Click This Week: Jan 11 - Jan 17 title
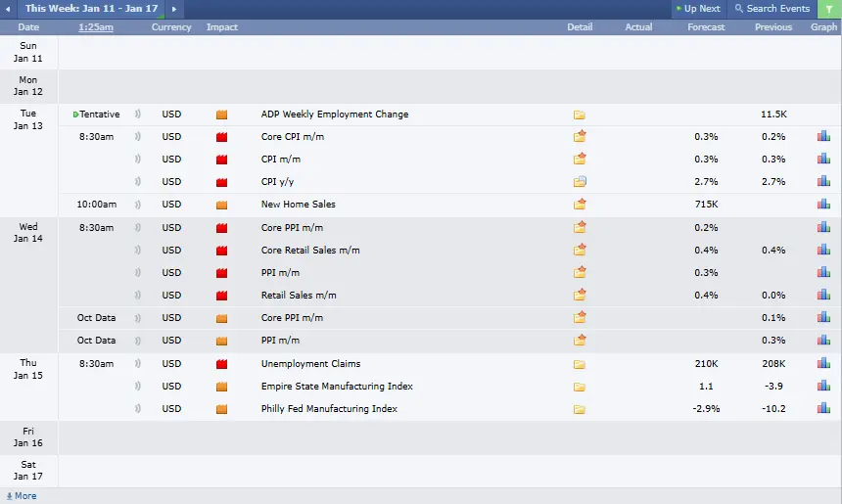The height and width of the screenshot is (504, 842). point(91,9)
